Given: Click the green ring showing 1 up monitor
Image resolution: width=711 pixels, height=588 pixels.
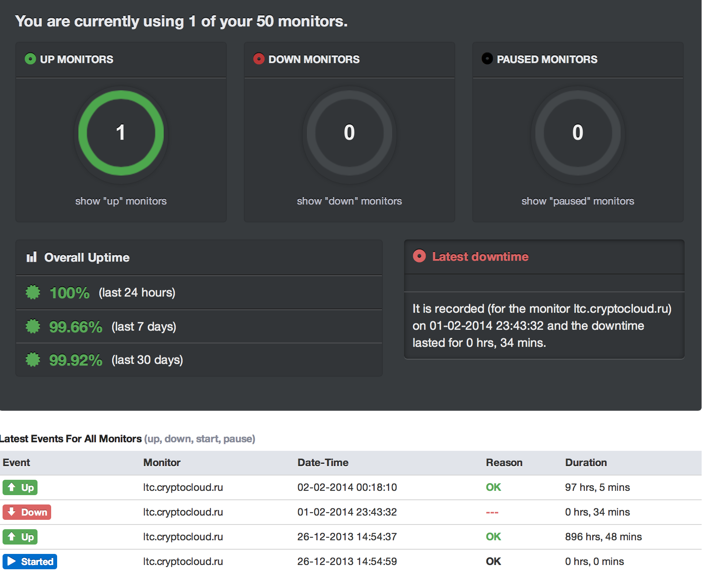Looking at the screenshot, I should coord(121,133).
